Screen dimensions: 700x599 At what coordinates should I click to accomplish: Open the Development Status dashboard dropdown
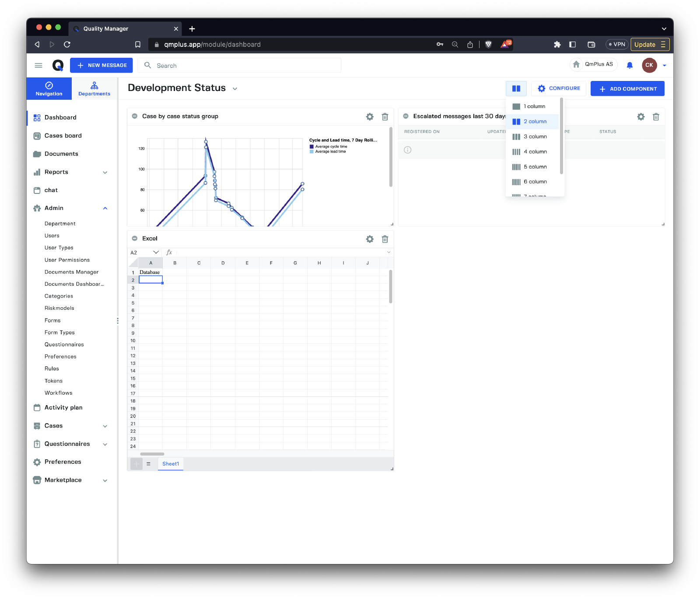235,89
